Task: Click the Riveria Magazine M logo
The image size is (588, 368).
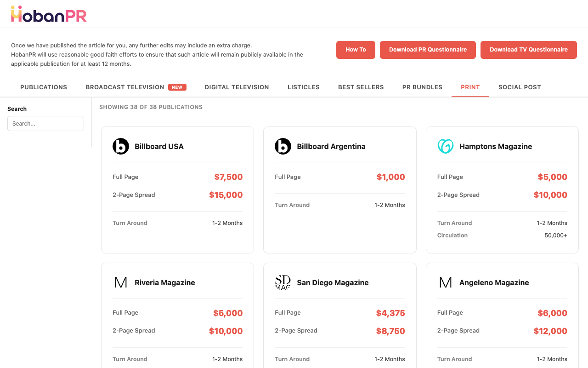Action: (x=121, y=282)
